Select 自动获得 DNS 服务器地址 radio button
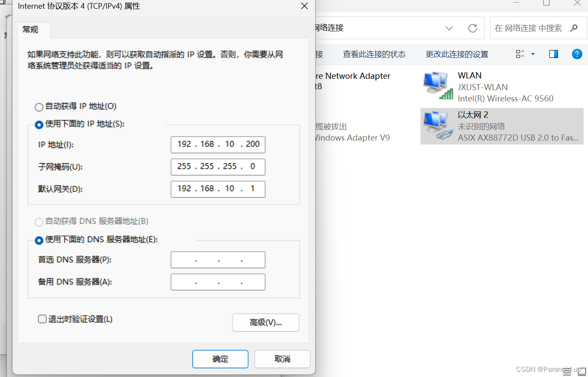The width and height of the screenshot is (588, 377). pyautogui.click(x=39, y=222)
